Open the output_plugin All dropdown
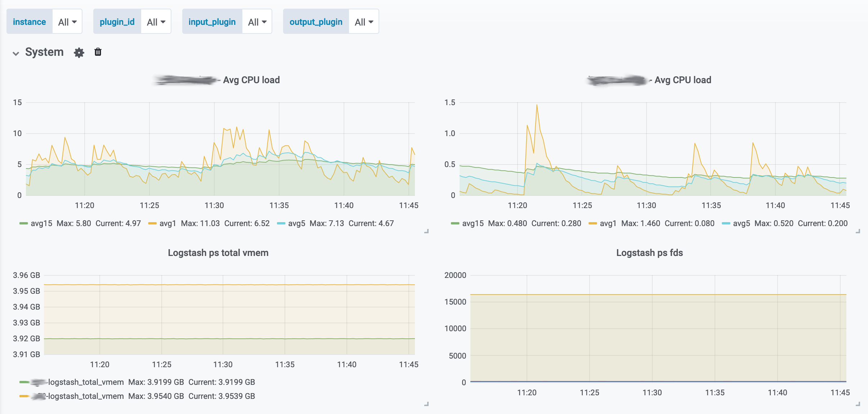Viewport: 868px width, 414px height. 364,22
